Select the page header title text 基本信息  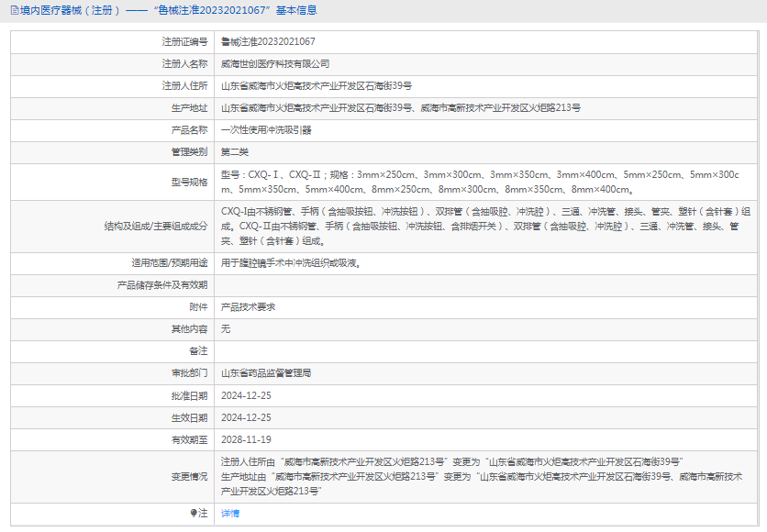[296, 10]
